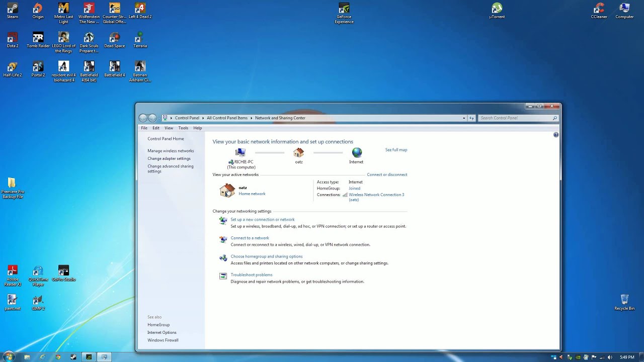Open Windows Firewall under See also
Screen dimensions: 644x362
pyautogui.click(x=163, y=340)
